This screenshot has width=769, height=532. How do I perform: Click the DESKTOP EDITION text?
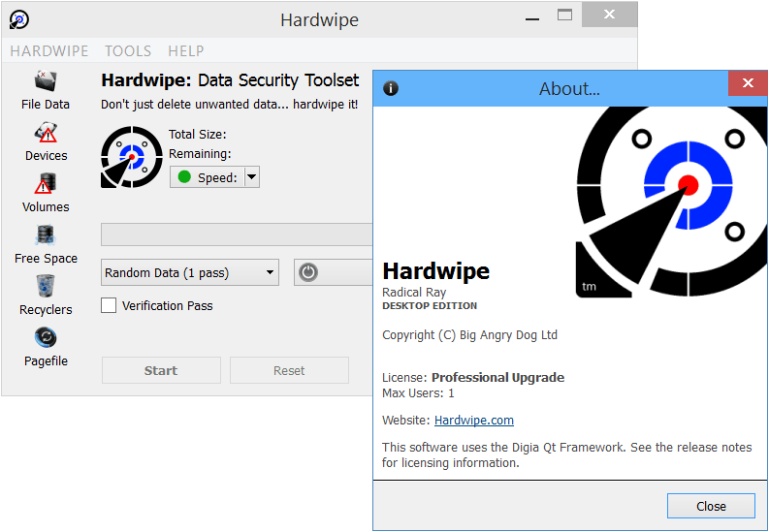430,305
